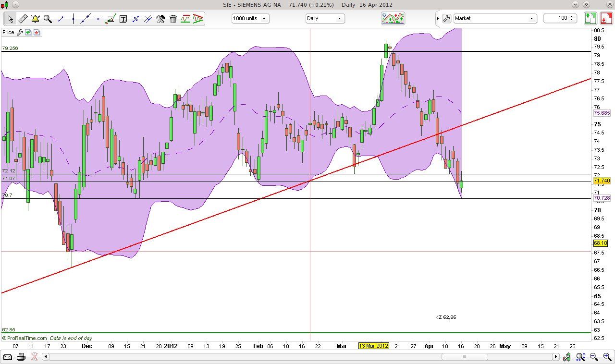Viewport: 615px width, 364px height.
Task: Choose the trend line drawing tool
Action: click(86, 19)
